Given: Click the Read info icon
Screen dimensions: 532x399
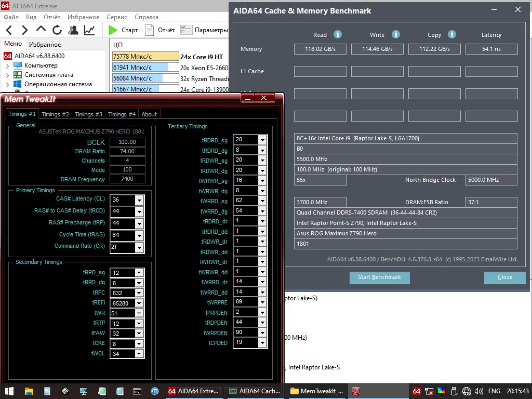Looking at the screenshot, I should [x=337, y=34].
